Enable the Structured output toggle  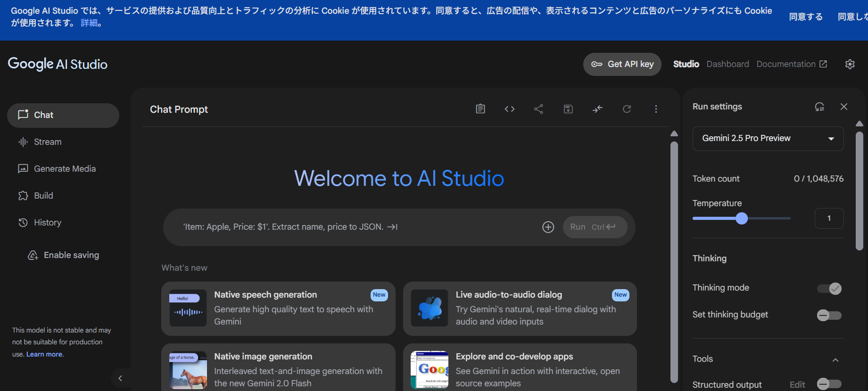coord(829,384)
